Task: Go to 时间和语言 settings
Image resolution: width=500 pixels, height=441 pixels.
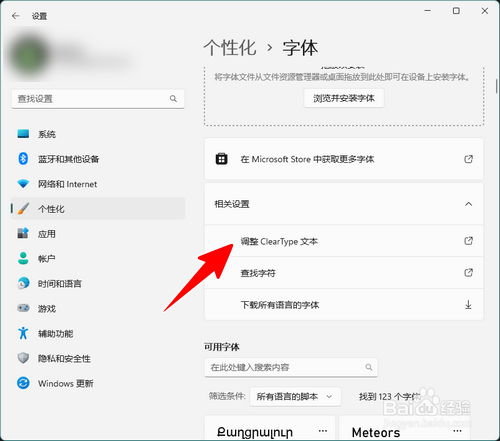Action: point(98,283)
